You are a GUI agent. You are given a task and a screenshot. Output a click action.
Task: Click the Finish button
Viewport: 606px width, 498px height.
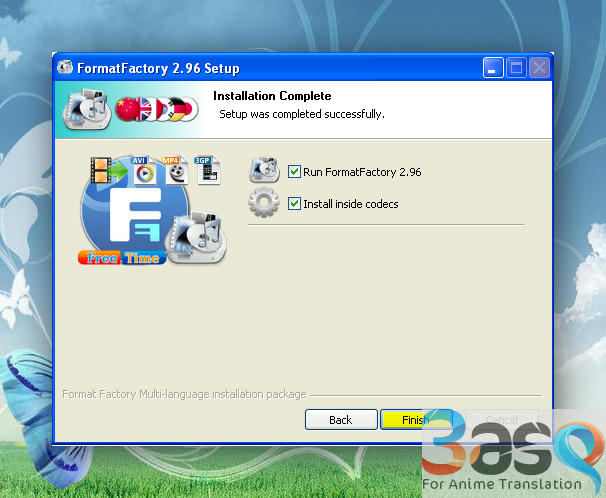[x=416, y=420]
